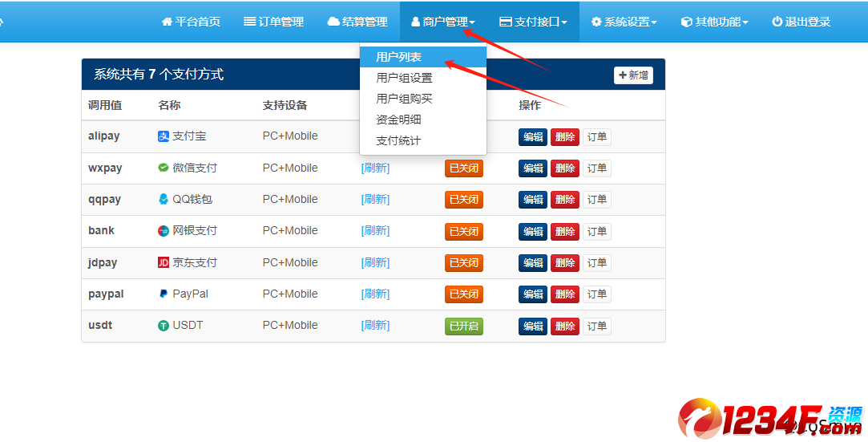868x442 pixels.
Task: Delete the bank payment method
Action: [x=565, y=232]
